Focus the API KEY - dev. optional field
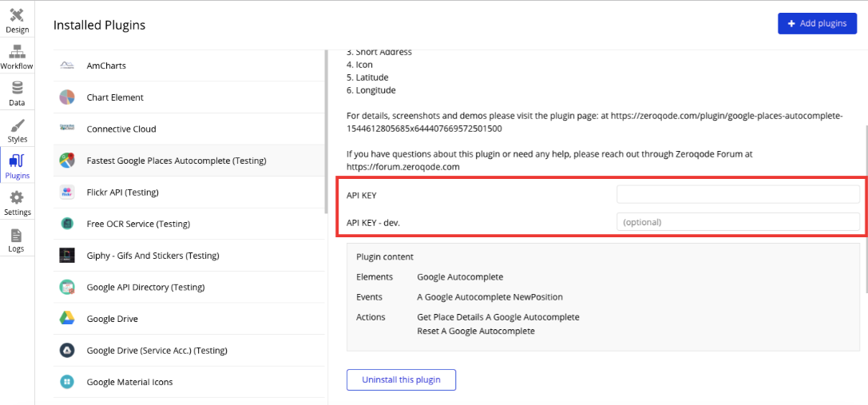The height and width of the screenshot is (405, 868). pos(738,221)
